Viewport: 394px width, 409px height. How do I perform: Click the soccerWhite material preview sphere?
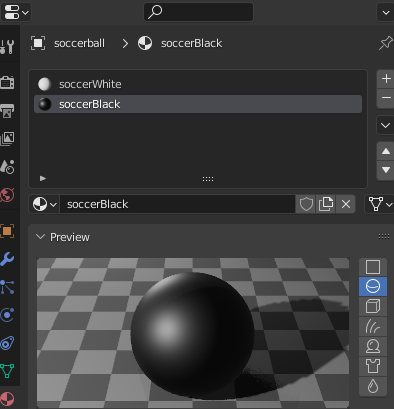point(45,84)
